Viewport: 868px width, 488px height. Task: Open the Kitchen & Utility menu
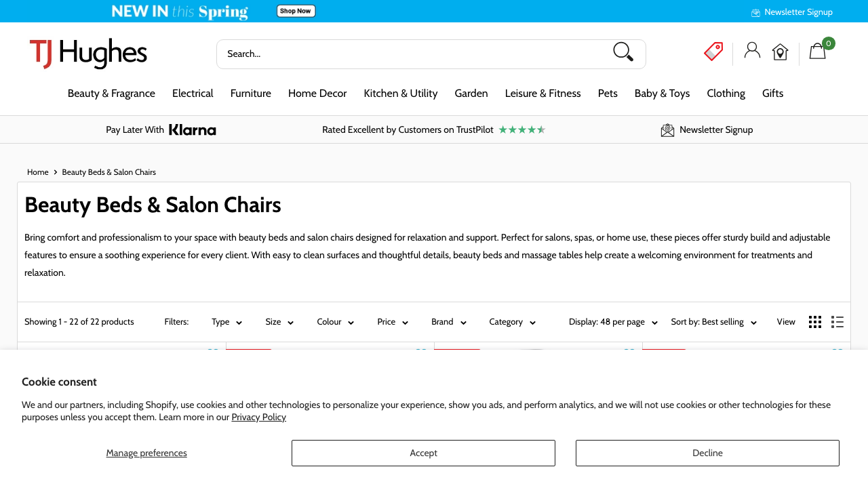pyautogui.click(x=400, y=94)
